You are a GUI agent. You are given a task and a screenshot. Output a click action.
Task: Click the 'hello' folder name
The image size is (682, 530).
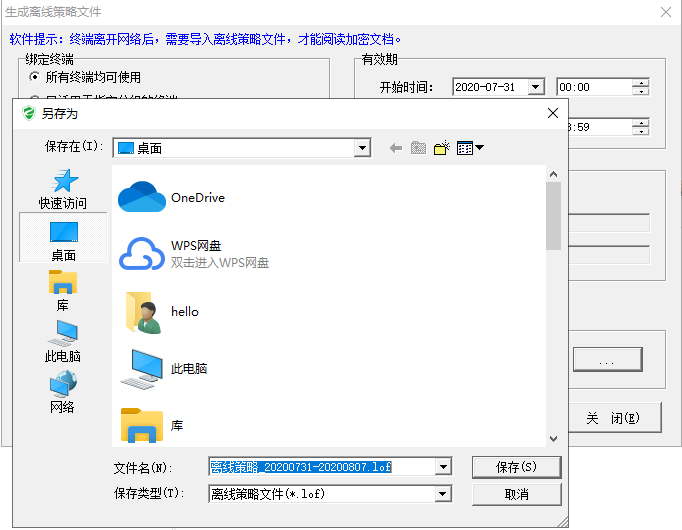click(185, 312)
